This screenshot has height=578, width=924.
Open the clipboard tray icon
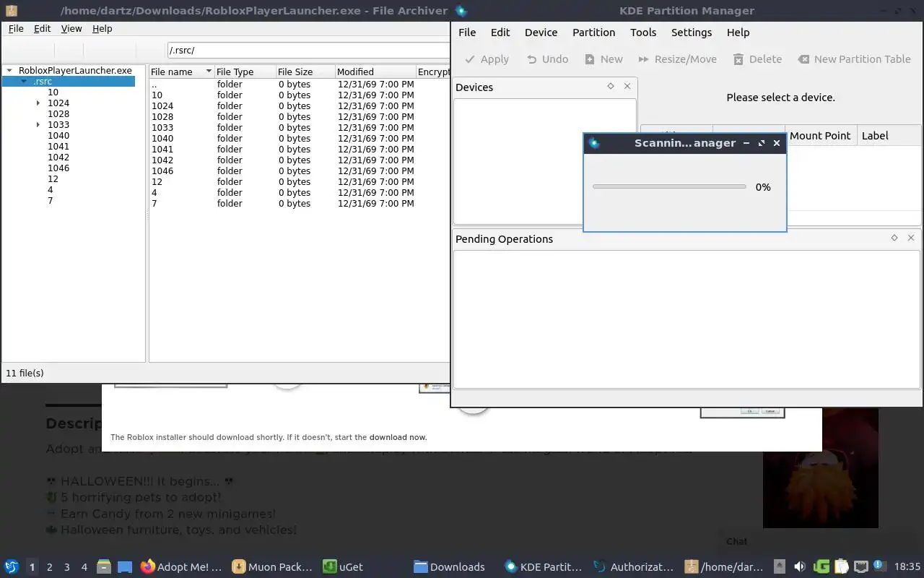coord(841,566)
